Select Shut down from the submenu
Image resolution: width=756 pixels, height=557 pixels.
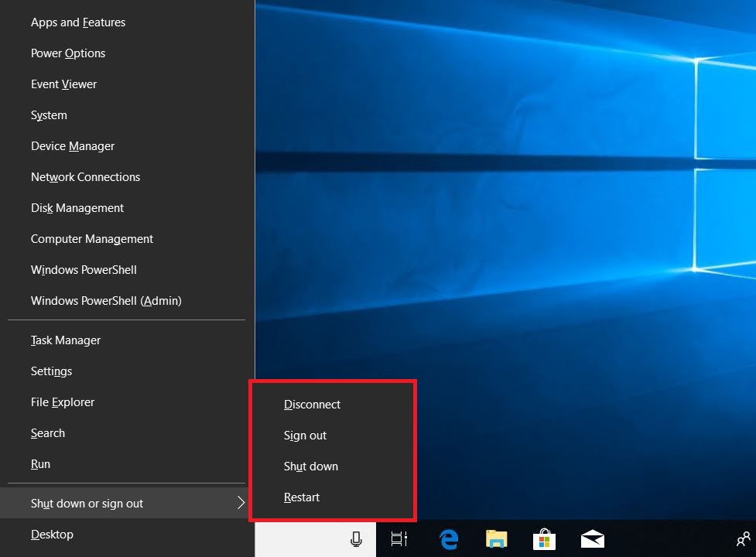pos(311,466)
